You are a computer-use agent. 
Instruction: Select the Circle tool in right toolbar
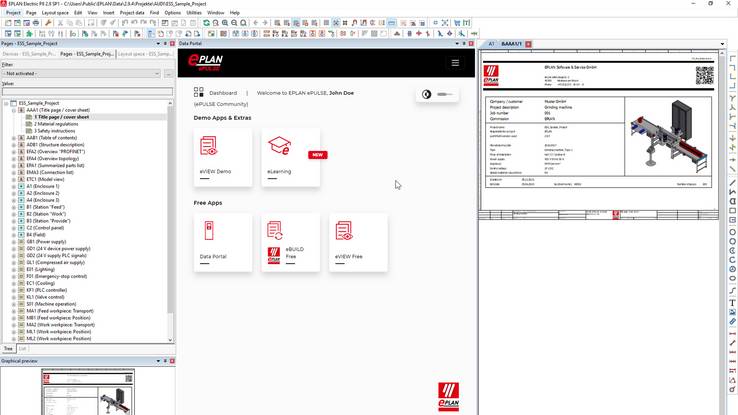732,232
